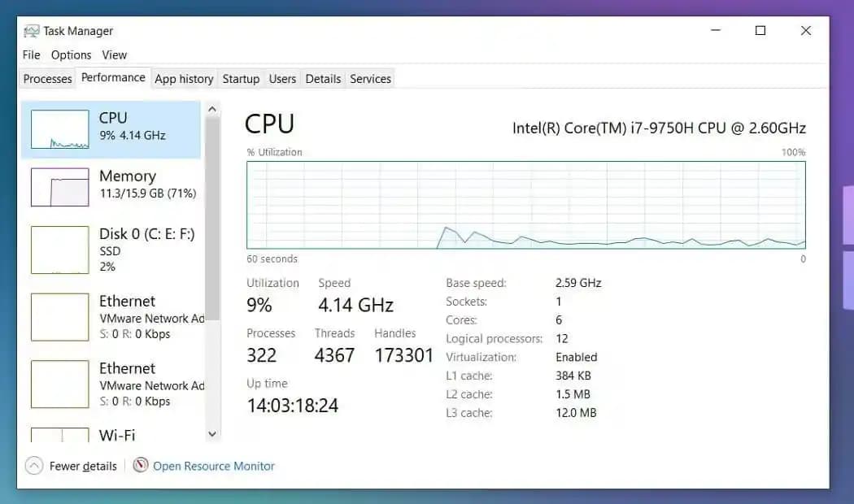
Task: Open the Memory performance pane
Action: pos(114,185)
